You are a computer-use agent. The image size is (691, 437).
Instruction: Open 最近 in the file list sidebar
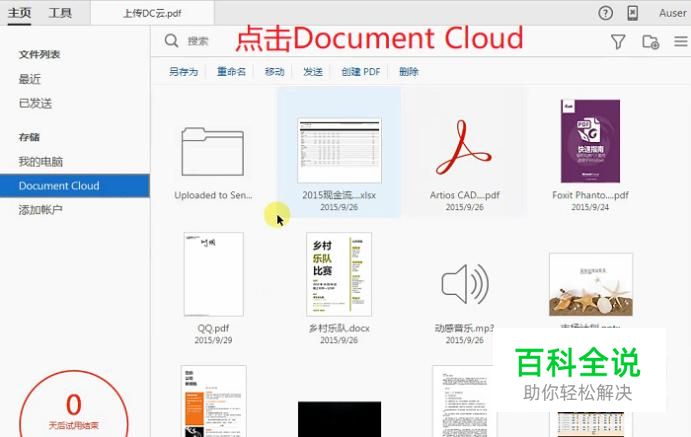(x=30, y=79)
